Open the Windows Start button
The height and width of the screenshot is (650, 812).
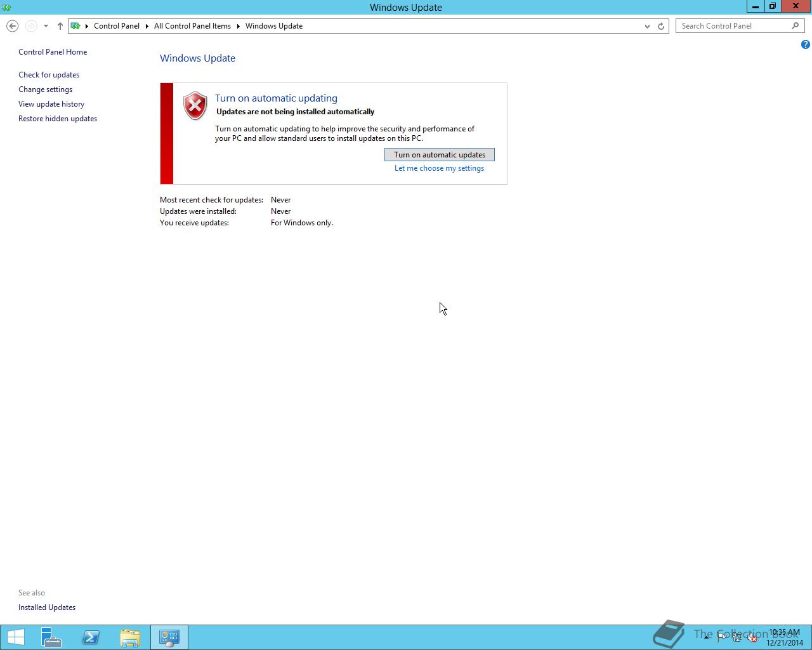15,637
